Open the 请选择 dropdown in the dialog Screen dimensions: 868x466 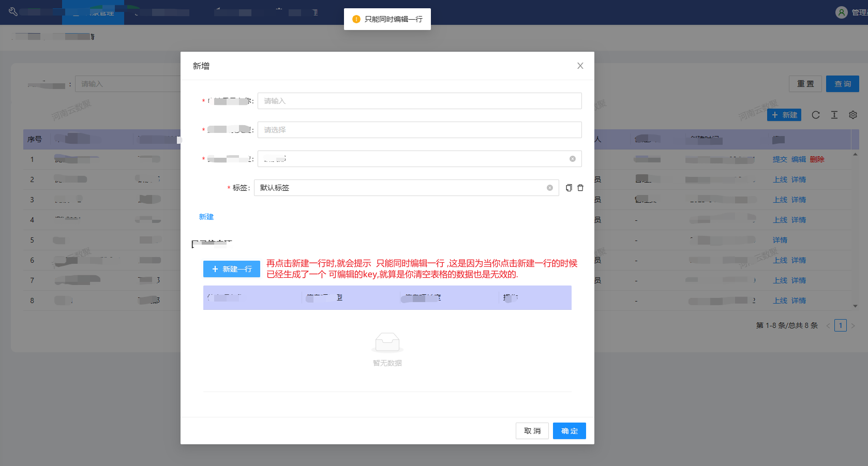420,130
